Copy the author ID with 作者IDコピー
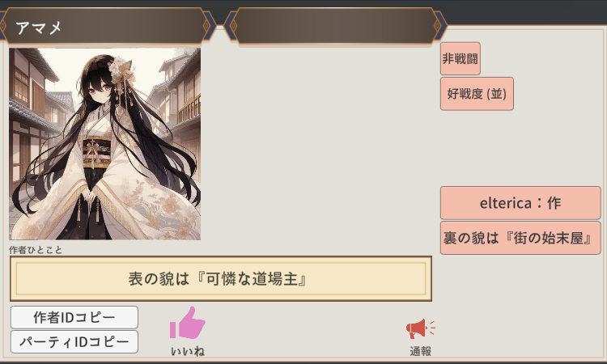This screenshot has height=364, width=607. point(74,317)
